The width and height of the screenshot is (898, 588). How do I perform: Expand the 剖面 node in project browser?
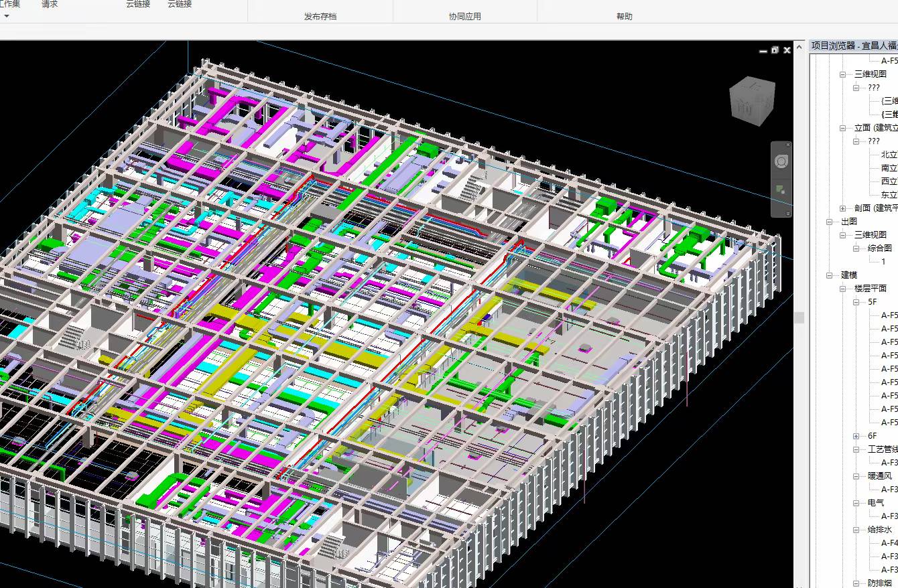click(842, 208)
